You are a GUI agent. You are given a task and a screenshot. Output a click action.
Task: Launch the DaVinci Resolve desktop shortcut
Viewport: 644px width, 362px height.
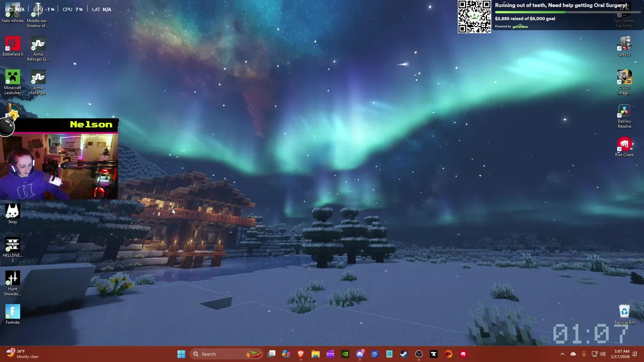point(624,116)
